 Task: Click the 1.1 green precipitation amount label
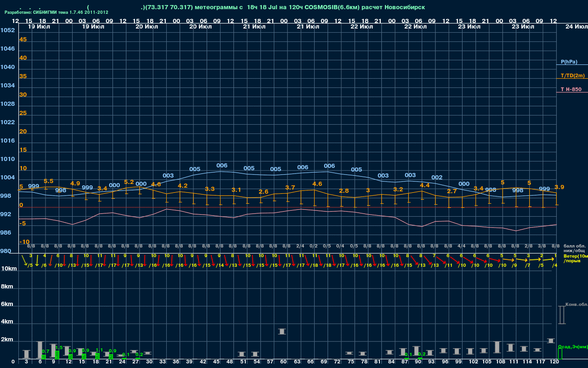point(99,350)
